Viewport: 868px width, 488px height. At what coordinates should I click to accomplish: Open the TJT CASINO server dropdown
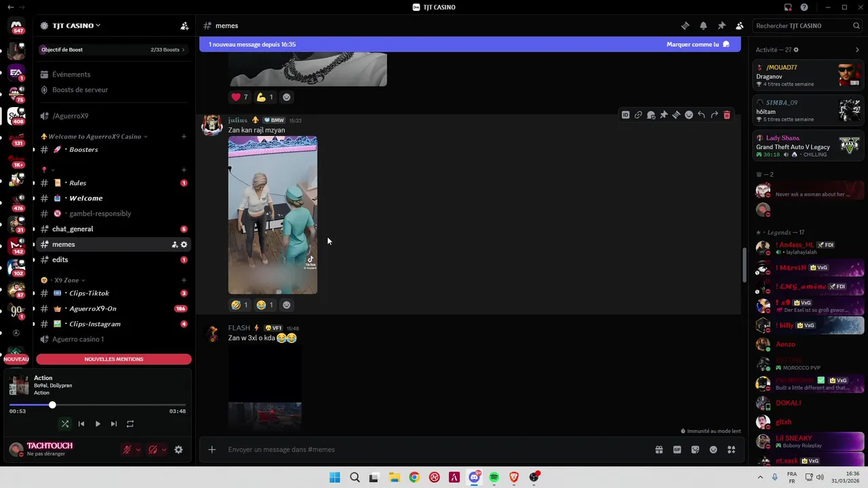(76, 26)
